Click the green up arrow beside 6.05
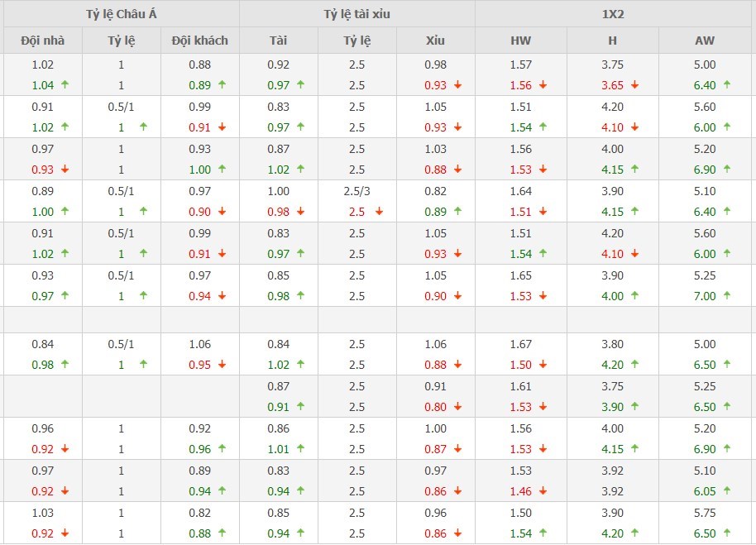Screen dimensions: 756x545 pos(726,490)
